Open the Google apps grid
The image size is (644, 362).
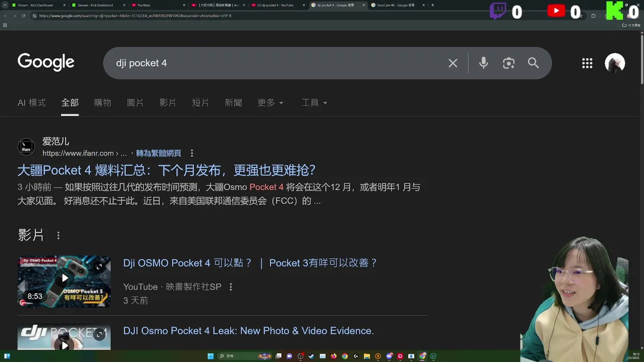587,63
